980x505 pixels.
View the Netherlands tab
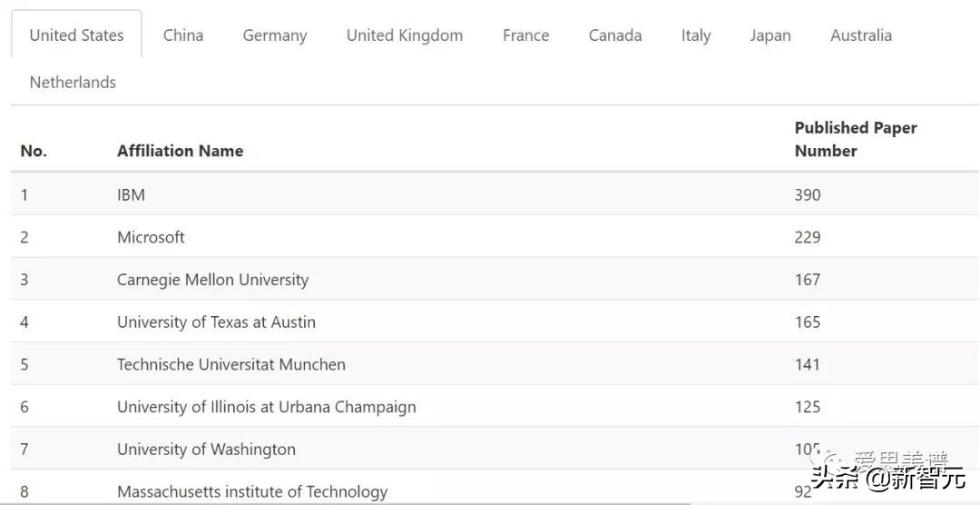[x=73, y=83]
